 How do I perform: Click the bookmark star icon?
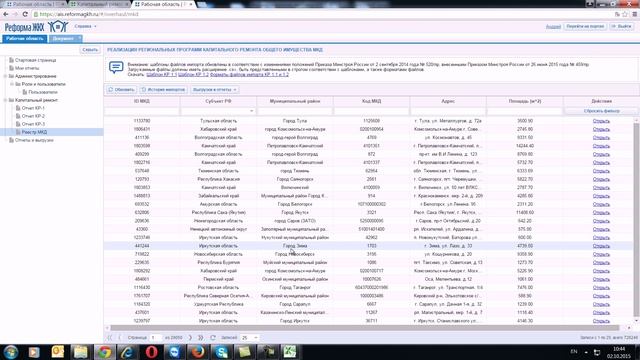625,14
